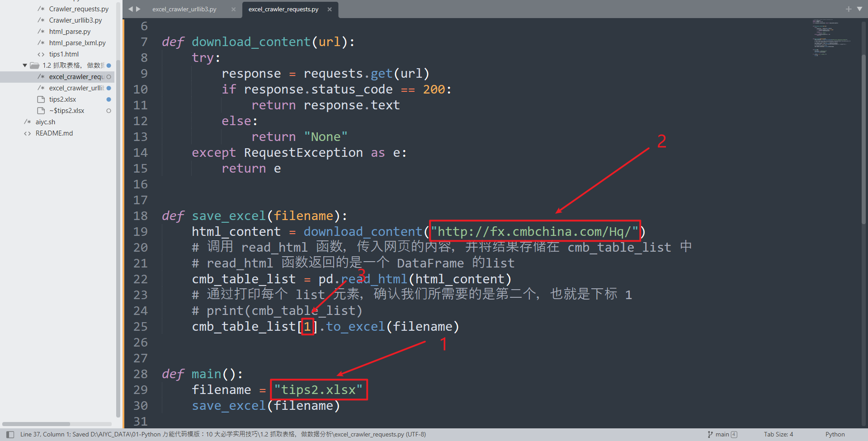Open html_parse_lxml.py in sidebar

pos(77,43)
